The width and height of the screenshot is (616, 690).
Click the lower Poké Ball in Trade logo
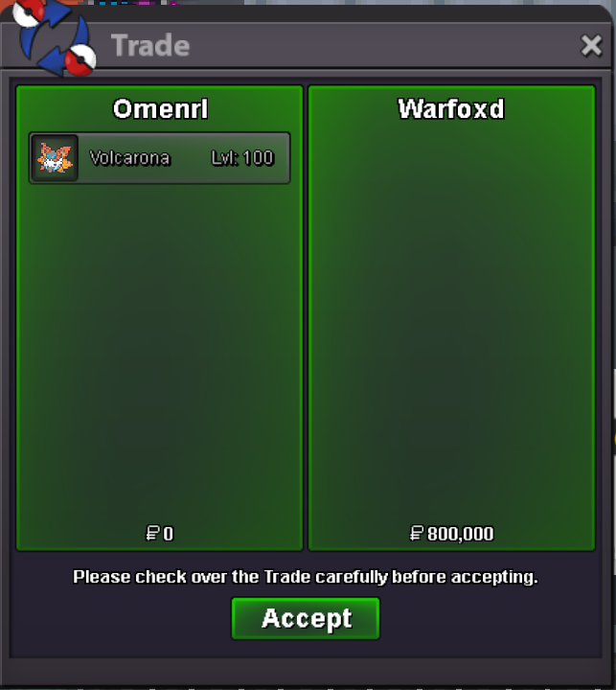80,59
